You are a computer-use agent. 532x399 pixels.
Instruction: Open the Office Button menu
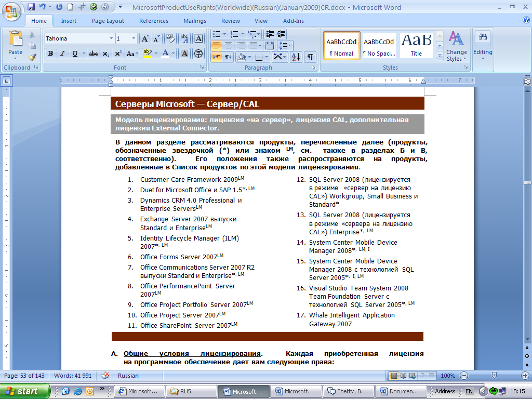[x=11, y=11]
